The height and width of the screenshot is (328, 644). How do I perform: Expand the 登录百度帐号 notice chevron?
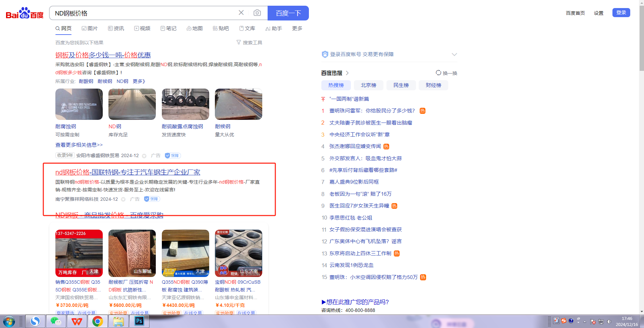coord(454,54)
